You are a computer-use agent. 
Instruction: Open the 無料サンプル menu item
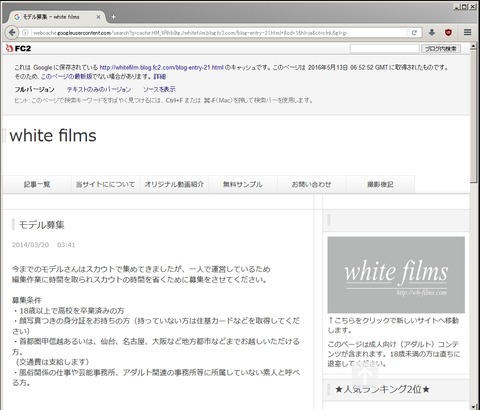(x=243, y=184)
